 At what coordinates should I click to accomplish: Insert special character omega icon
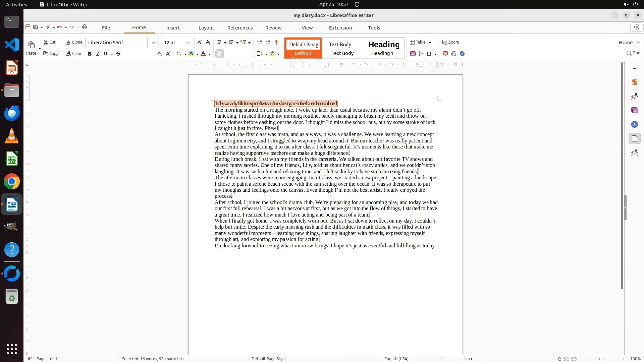click(x=429, y=54)
